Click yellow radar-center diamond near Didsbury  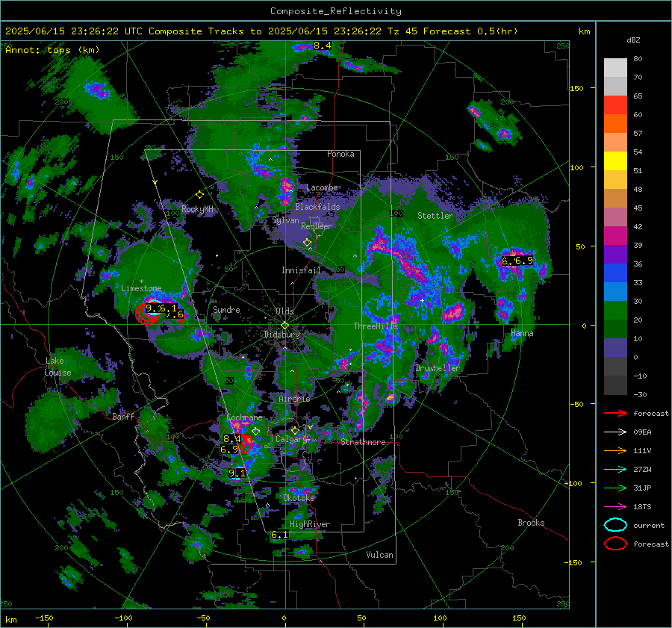point(284,326)
